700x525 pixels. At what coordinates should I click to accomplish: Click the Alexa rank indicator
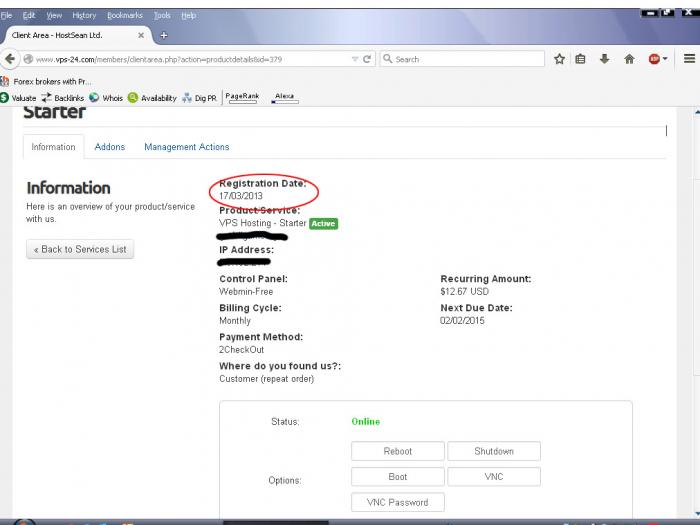(285, 98)
